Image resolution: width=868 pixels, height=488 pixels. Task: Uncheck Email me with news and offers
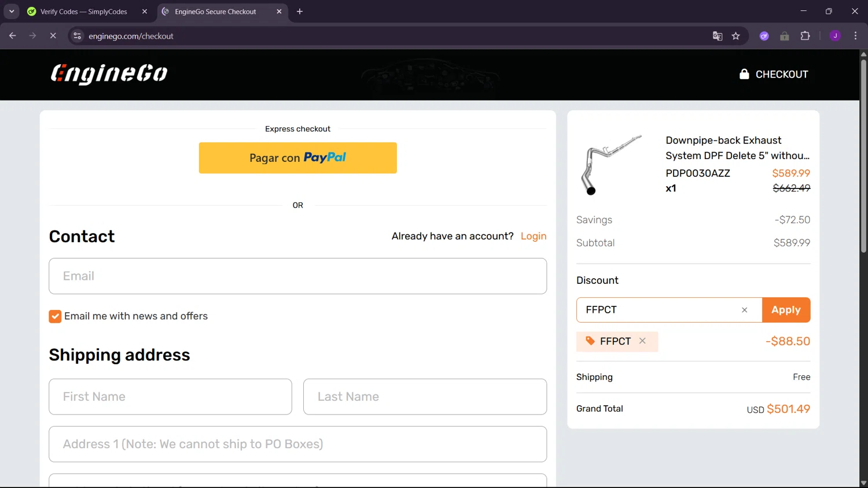(55, 316)
